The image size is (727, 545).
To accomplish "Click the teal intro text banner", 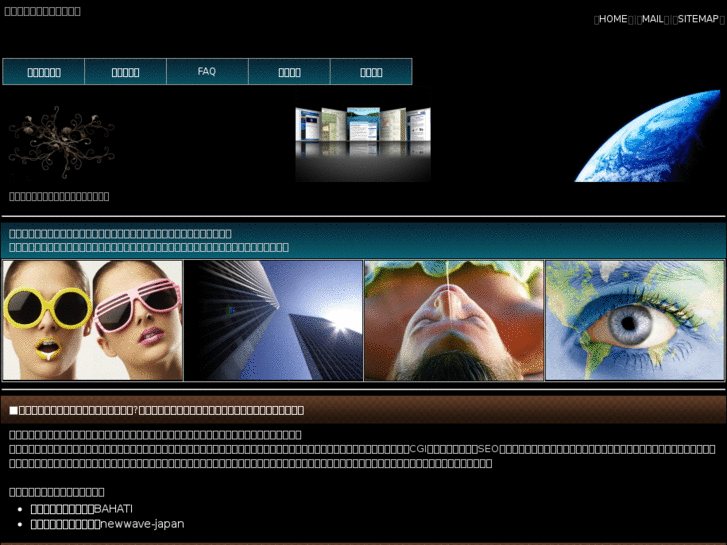I will [x=363, y=240].
